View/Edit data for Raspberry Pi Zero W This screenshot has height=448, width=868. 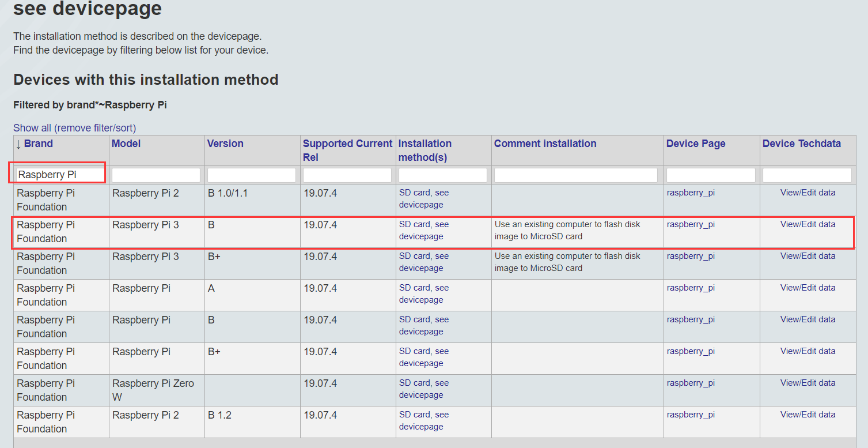pos(808,383)
